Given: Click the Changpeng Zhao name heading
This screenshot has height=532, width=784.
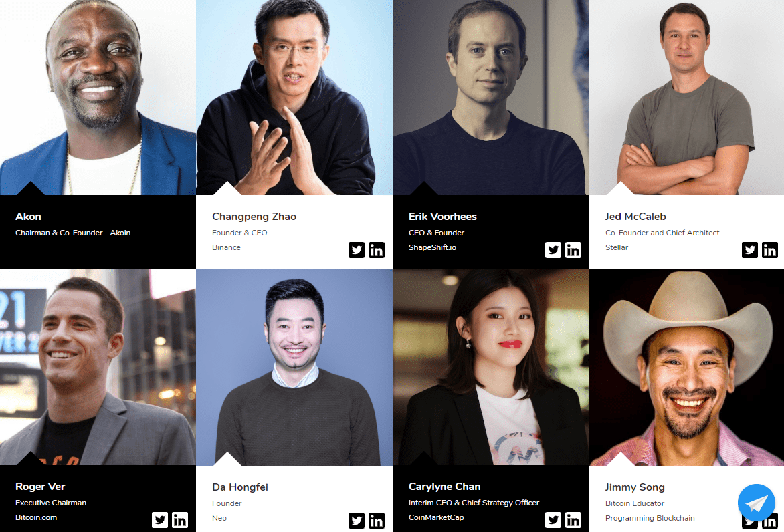Looking at the screenshot, I should click(x=254, y=217).
